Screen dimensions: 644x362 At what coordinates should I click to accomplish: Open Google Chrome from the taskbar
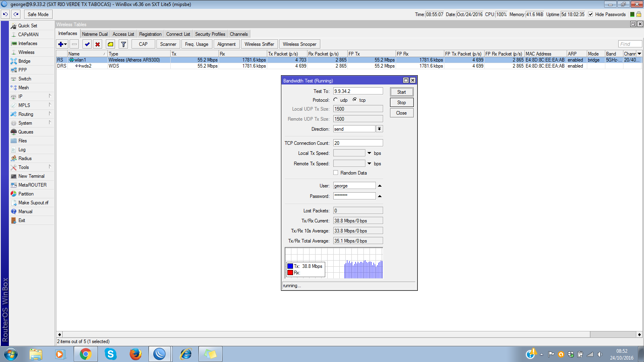pyautogui.click(x=85, y=354)
